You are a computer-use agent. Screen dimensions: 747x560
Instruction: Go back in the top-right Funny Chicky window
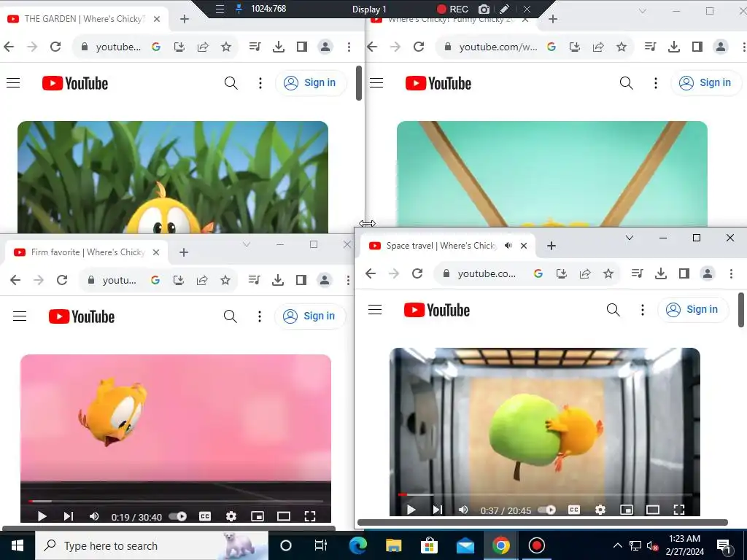click(372, 47)
